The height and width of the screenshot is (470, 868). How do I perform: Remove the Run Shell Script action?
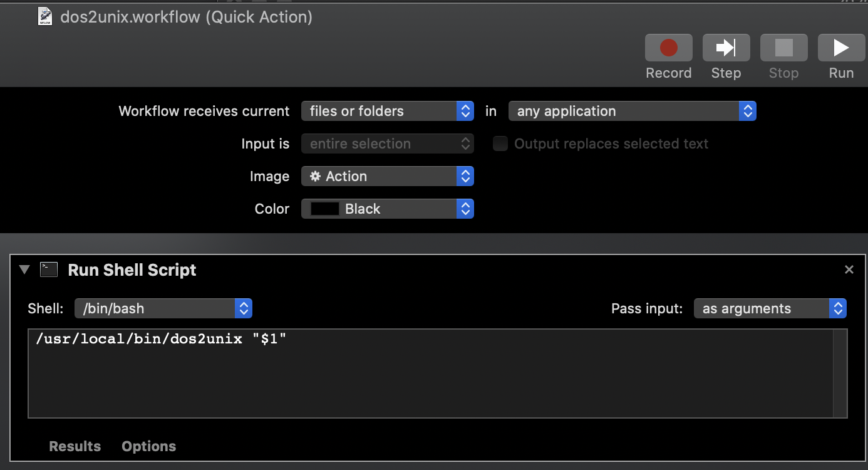849,269
